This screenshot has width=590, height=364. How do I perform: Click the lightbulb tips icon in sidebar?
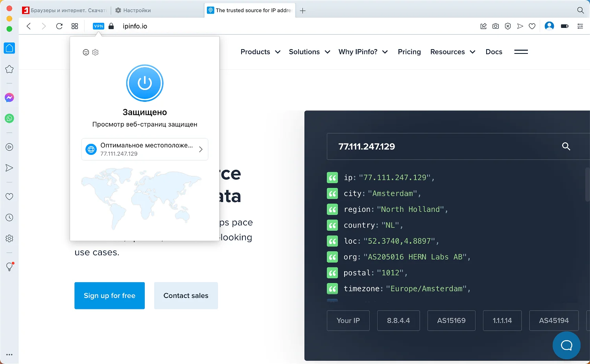(x=9, y=267)
